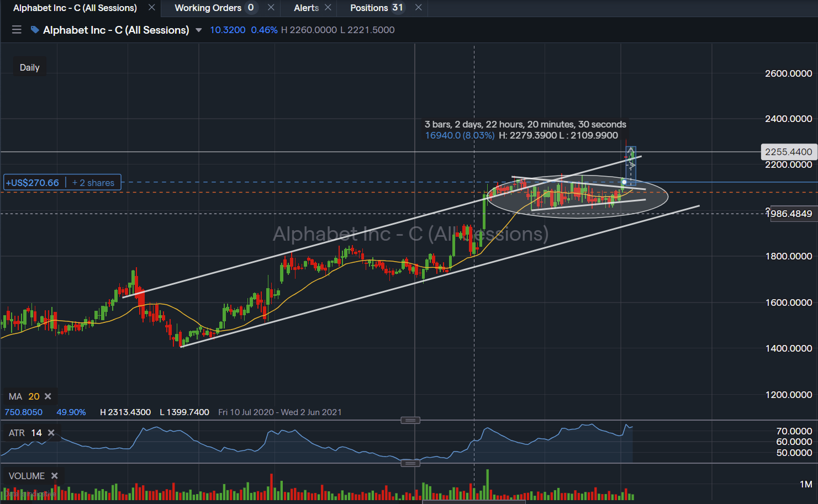Image resolution: width=818 pixels, height=504 pixels.
Task: Change the Daily timeframe setting
Action: tap(30, 67)
